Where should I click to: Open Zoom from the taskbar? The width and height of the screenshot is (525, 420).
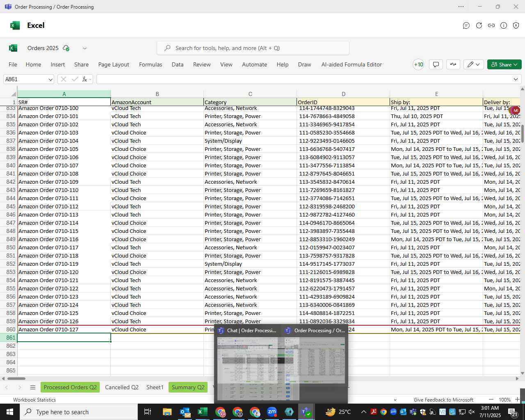[x=272, y=412]
